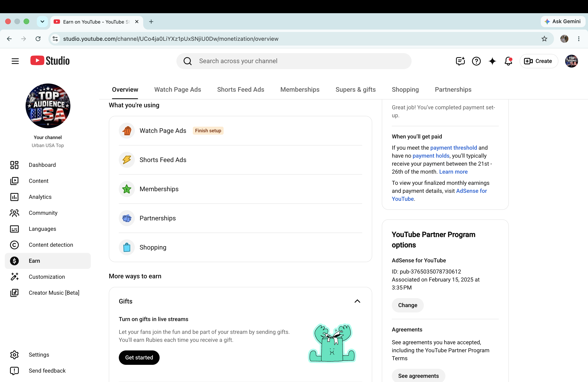Click the Send feedback icon
Viewport: 588px width, 382px height.
(x=14, y=371)
